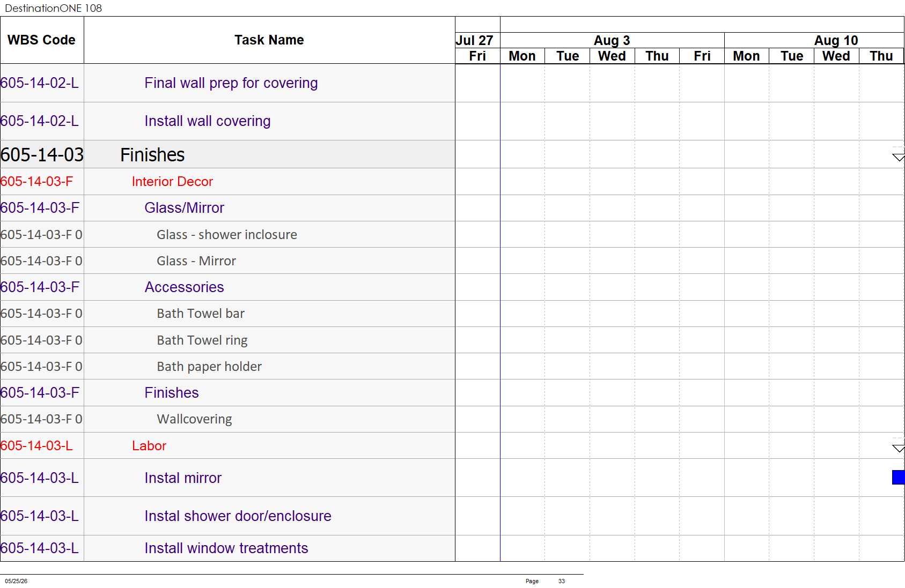Screen dimensions: 905x588
Task: Select the Aug 3 week header
Action: (x=612, y=41)
